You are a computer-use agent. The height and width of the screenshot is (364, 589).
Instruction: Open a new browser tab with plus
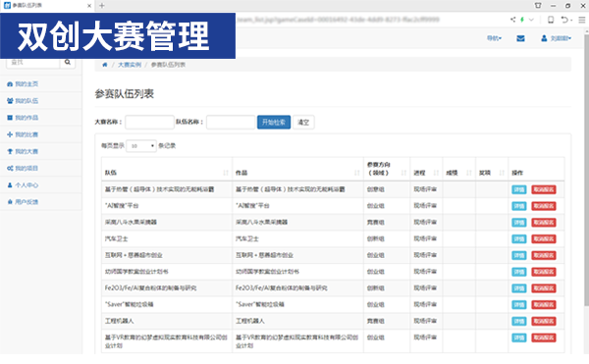[102, 6]
